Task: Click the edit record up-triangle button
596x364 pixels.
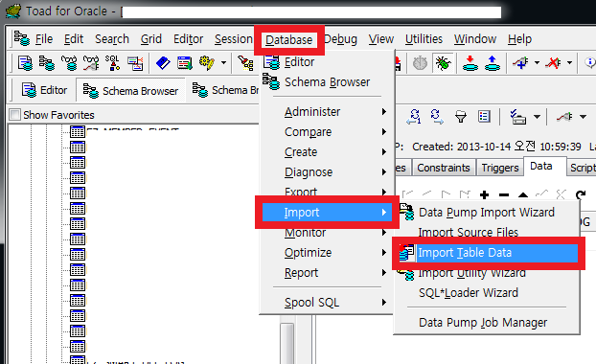Action: click(x=523, y=194)
